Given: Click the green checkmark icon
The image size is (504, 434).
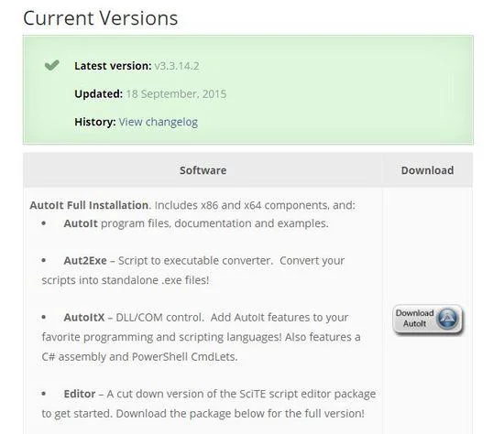Looking at the screenshot, I should (52, 65).
